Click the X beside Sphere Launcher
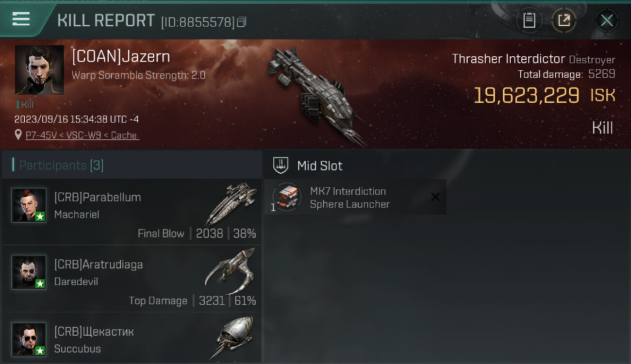This screenshot has width=631, height=364. pyautogui.click(x=435, y=197)
